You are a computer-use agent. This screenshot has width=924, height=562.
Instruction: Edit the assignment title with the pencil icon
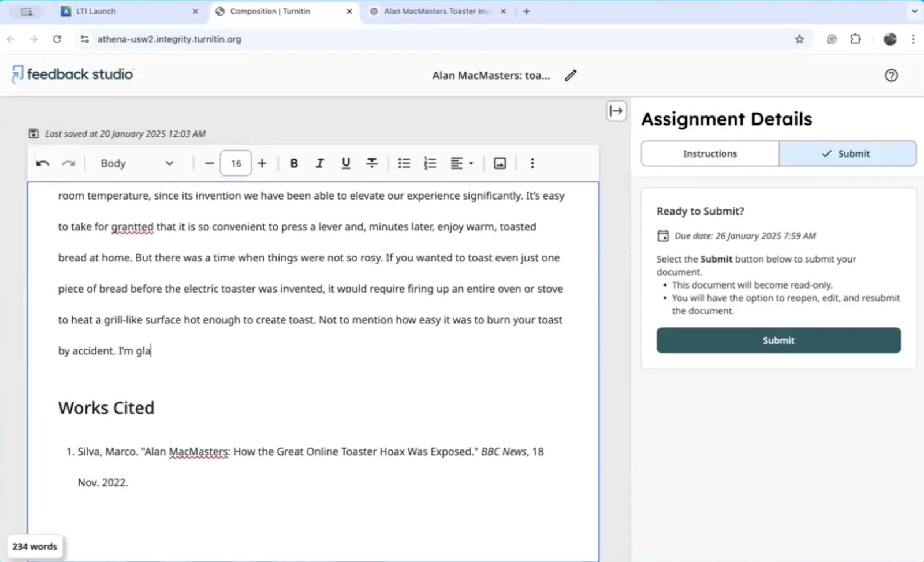click(x=570, y=75)
